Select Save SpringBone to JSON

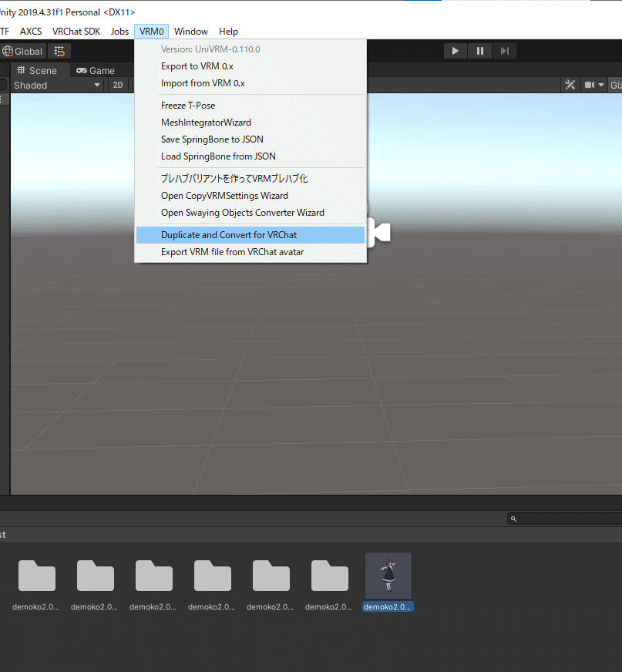point(250,139)
